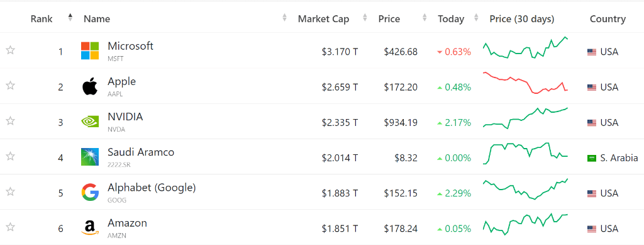The image size is (644, 245).
Task: Click the Amazon logo icon
Action: tap(90, 228)
